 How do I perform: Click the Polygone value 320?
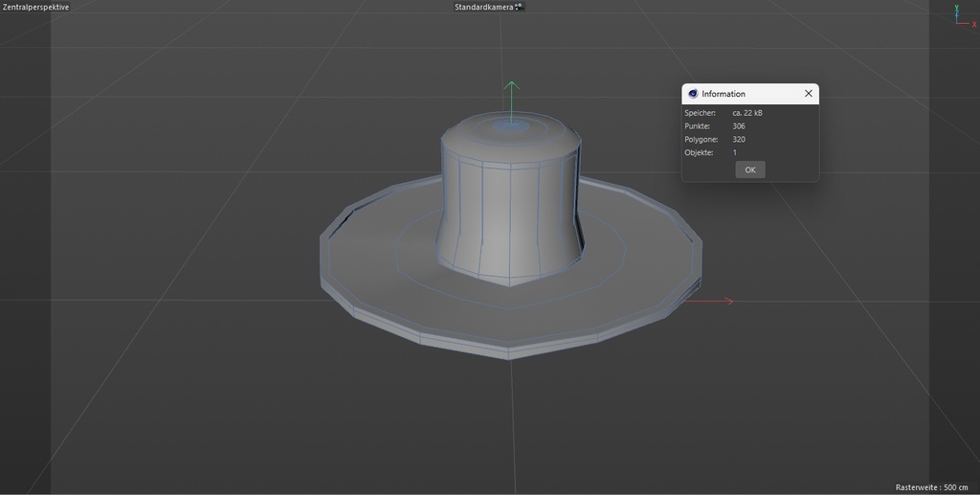(739, 140)
